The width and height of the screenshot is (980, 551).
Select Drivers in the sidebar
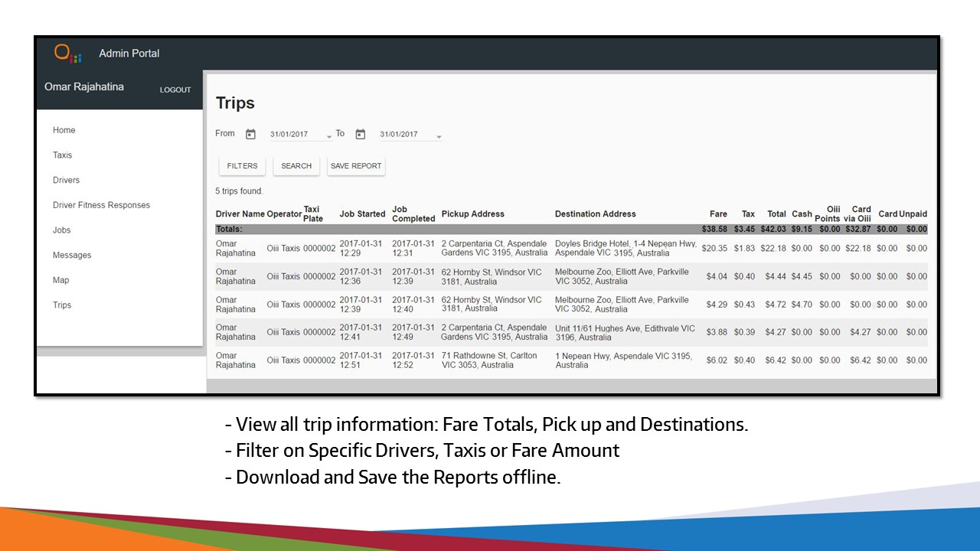click(67, 181)
